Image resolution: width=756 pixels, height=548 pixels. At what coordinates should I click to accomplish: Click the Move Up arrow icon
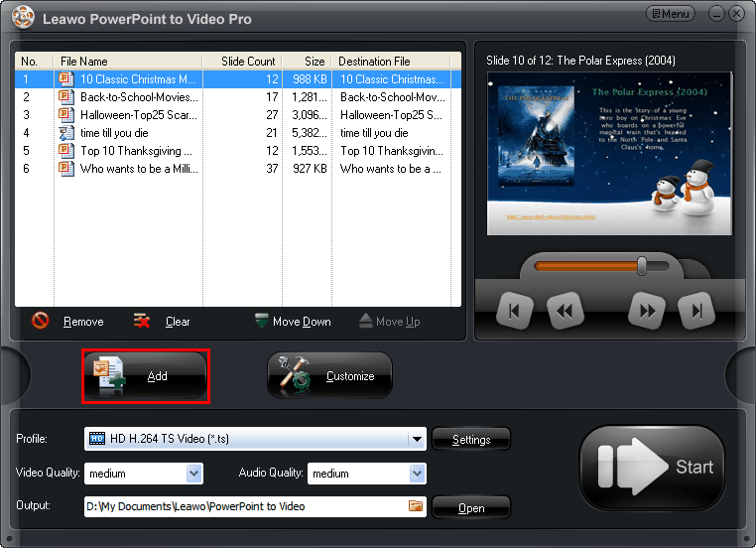coord(366,321)
